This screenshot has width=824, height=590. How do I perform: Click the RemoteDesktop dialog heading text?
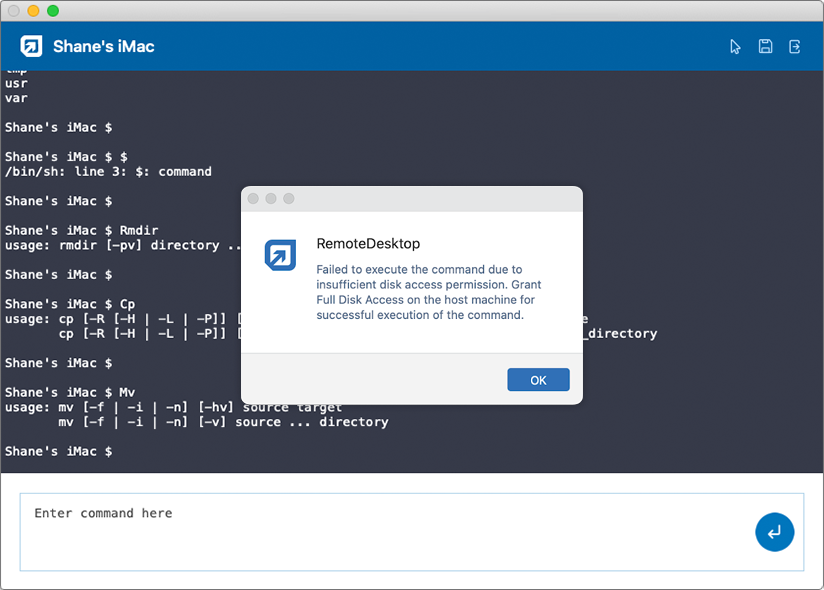368,243
